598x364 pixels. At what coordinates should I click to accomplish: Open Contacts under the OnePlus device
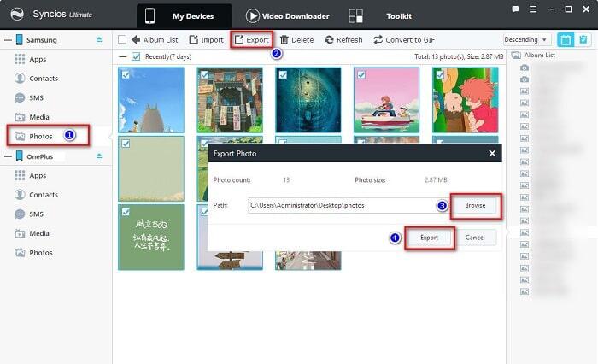[43, 195]
